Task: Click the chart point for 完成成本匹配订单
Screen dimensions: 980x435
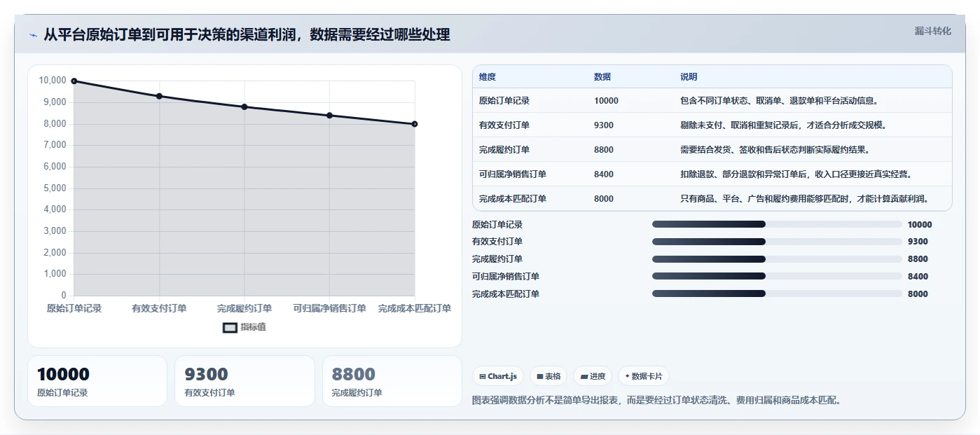Action: 415,124
